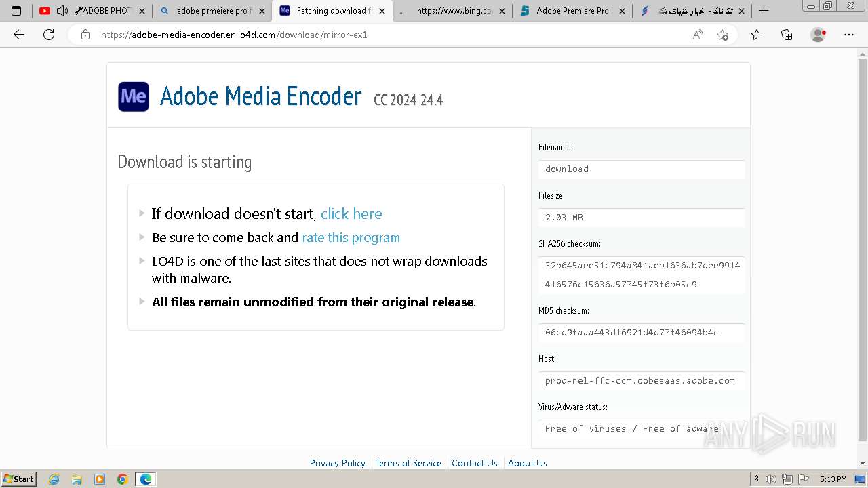Add page to favorites star icon
868x488 pixels.
pyautogui.click(x=722, y=35)
